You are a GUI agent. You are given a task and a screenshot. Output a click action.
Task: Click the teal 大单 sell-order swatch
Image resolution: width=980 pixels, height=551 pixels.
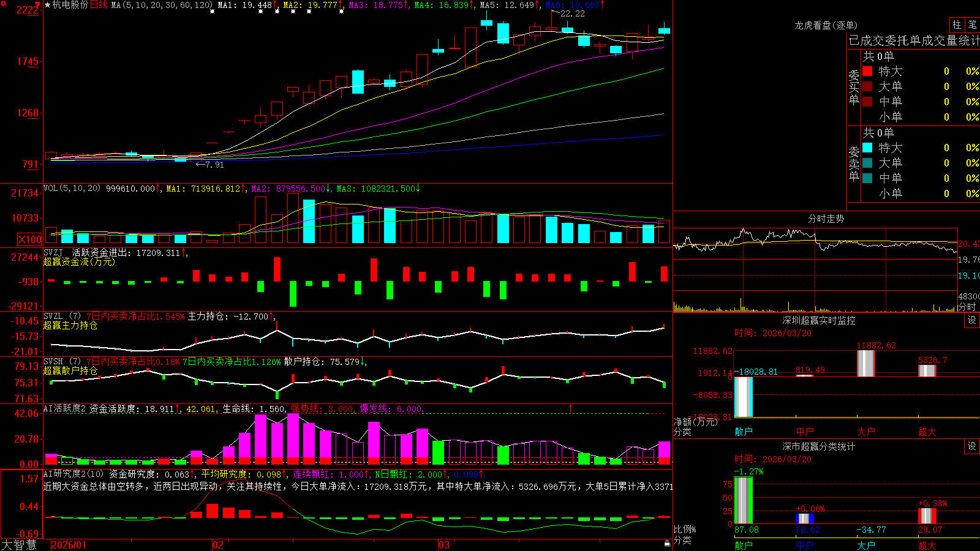tap(867, 163)
